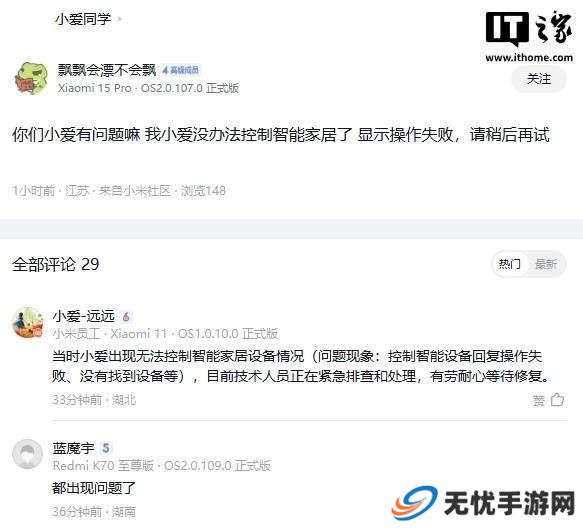
Task: Click the level 4 高级成员 badge
Action: tap(181, 70)
